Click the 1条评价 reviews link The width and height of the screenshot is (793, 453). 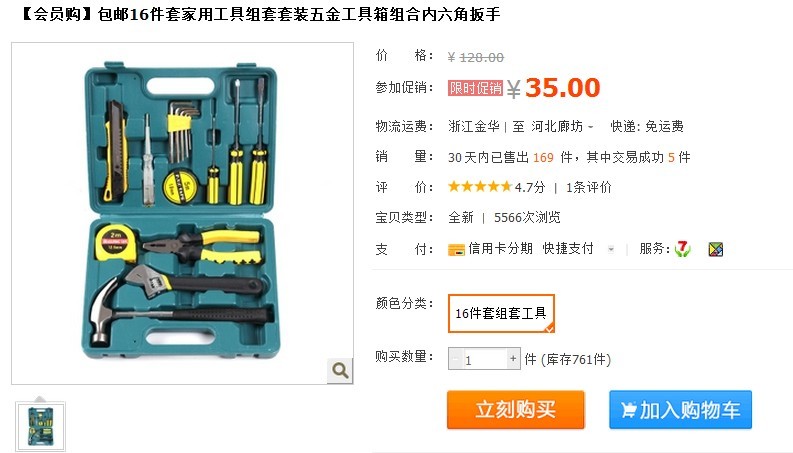[x=589, y=188]
